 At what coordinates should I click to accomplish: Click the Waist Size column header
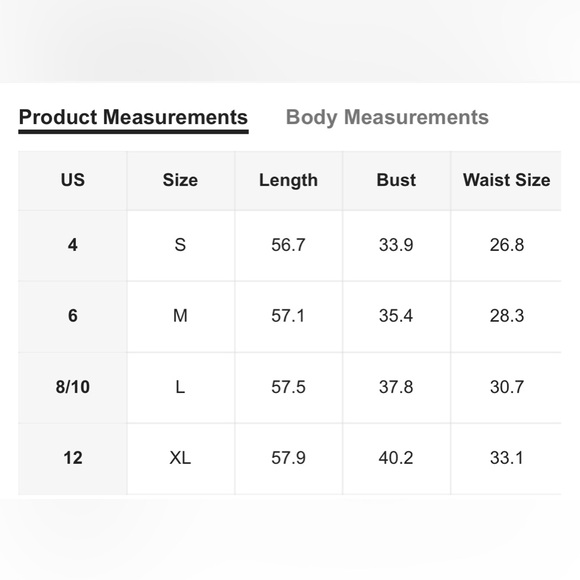[506, 180]
